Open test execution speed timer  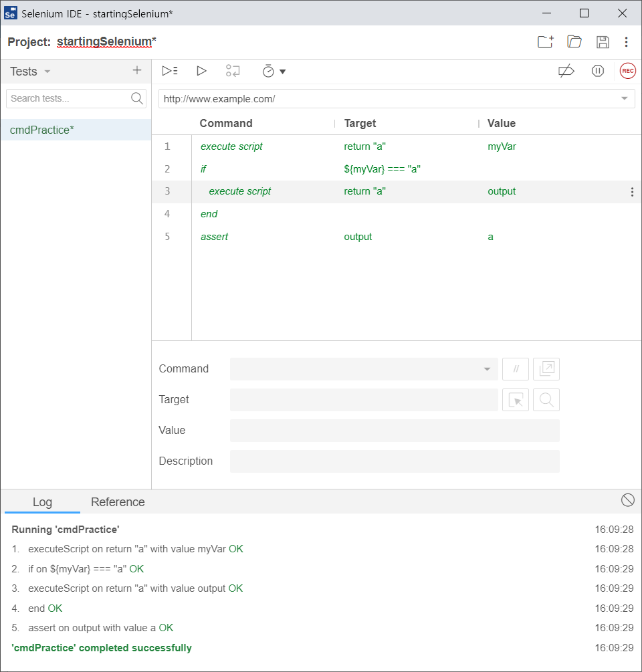point(268,71)
